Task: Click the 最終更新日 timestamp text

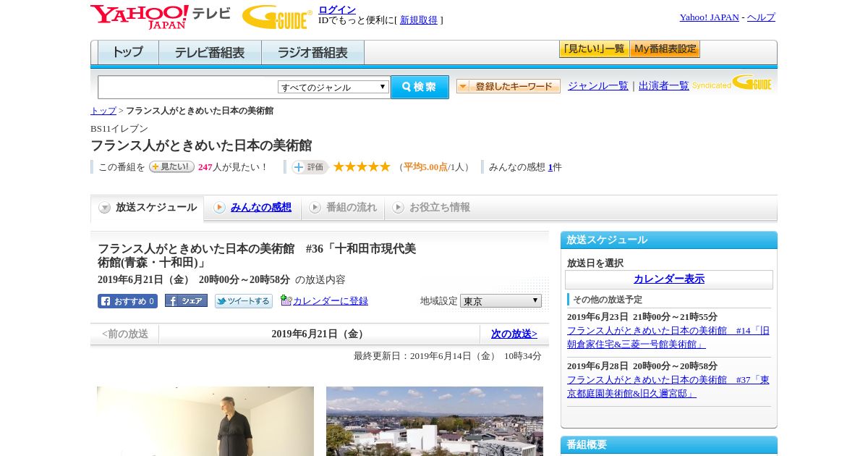Action: point(448,356)
